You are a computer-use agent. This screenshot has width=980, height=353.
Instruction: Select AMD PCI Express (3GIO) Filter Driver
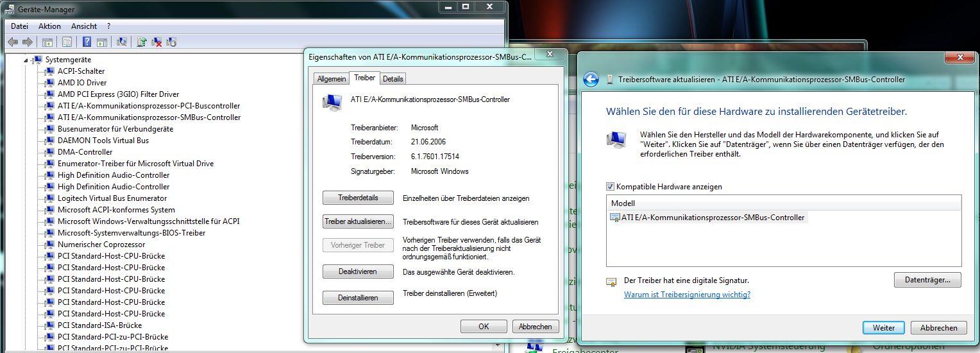pos(118,94)
